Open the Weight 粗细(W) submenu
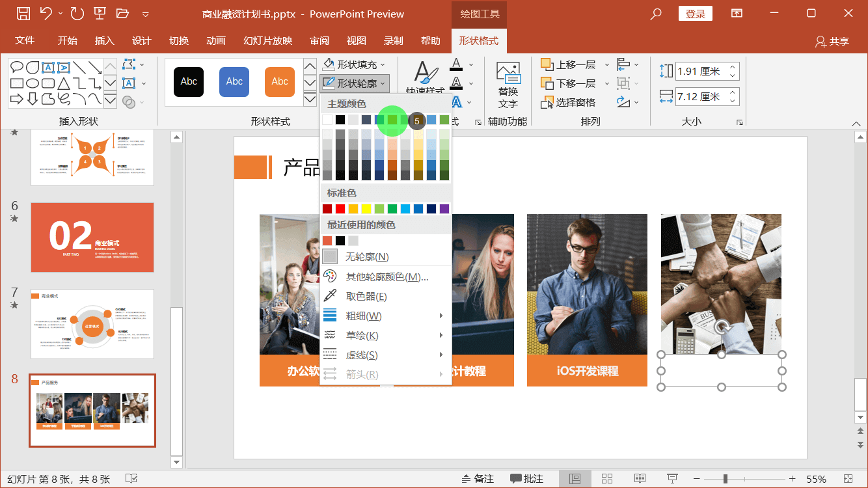 pos(386,316)
